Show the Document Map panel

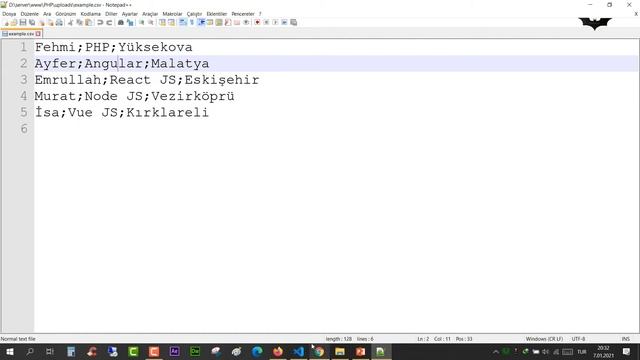tap(219, 22)
